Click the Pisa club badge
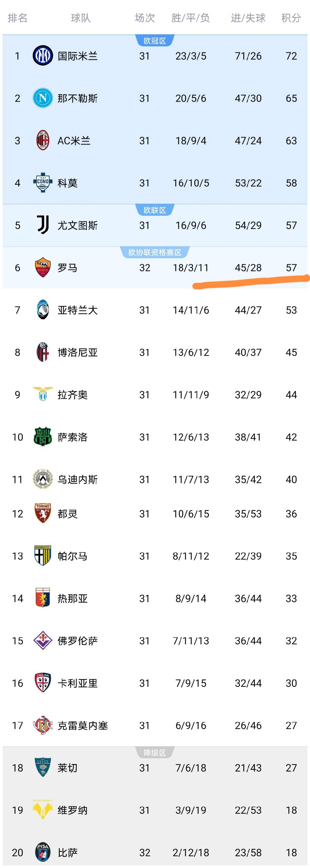310x868 pixels. (43, 852)
